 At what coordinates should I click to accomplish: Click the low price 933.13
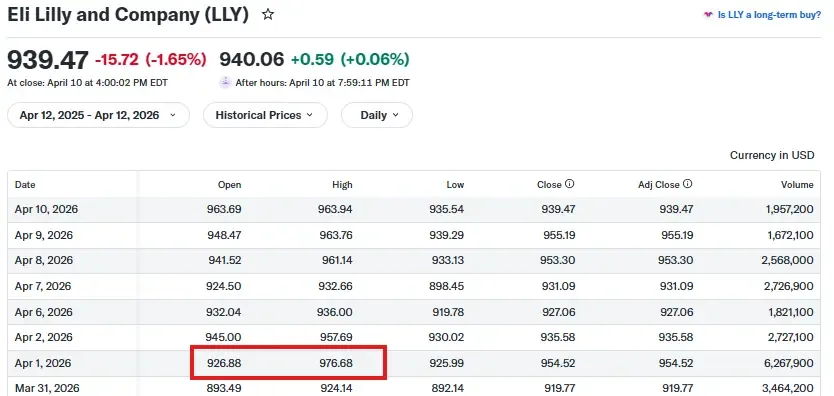(447, 260)
